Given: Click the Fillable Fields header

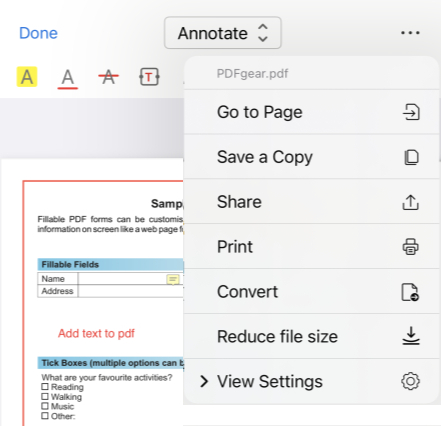Looking at the screenshot, I should [x=110, y=264].
